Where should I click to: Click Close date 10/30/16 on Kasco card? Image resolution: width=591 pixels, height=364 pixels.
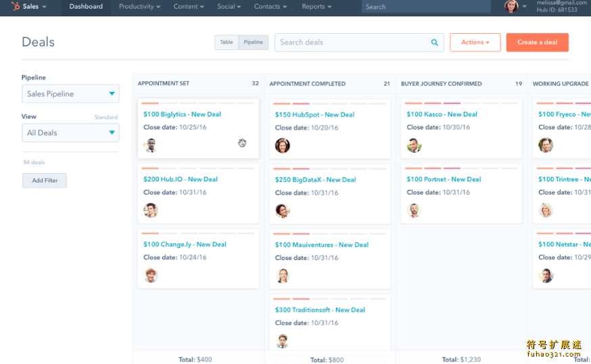(438, 127)
